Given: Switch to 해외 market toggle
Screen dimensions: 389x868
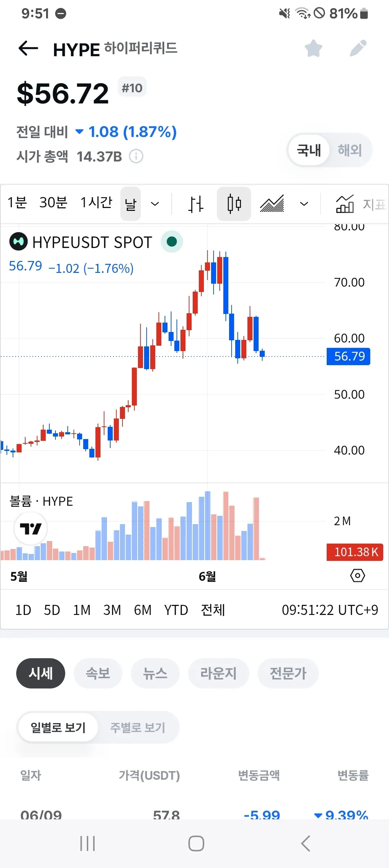Looking at the screenshot, I should [350, 150].
